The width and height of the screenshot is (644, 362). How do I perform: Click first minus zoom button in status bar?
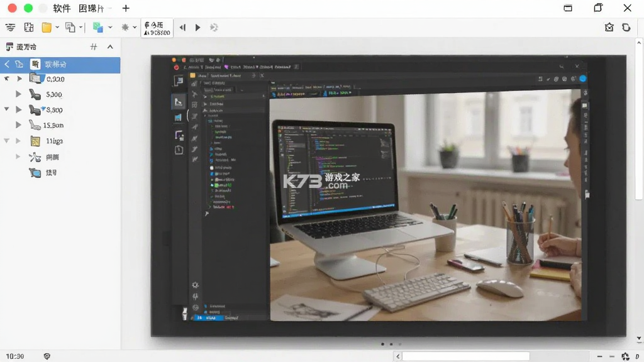tap(599, 357)
